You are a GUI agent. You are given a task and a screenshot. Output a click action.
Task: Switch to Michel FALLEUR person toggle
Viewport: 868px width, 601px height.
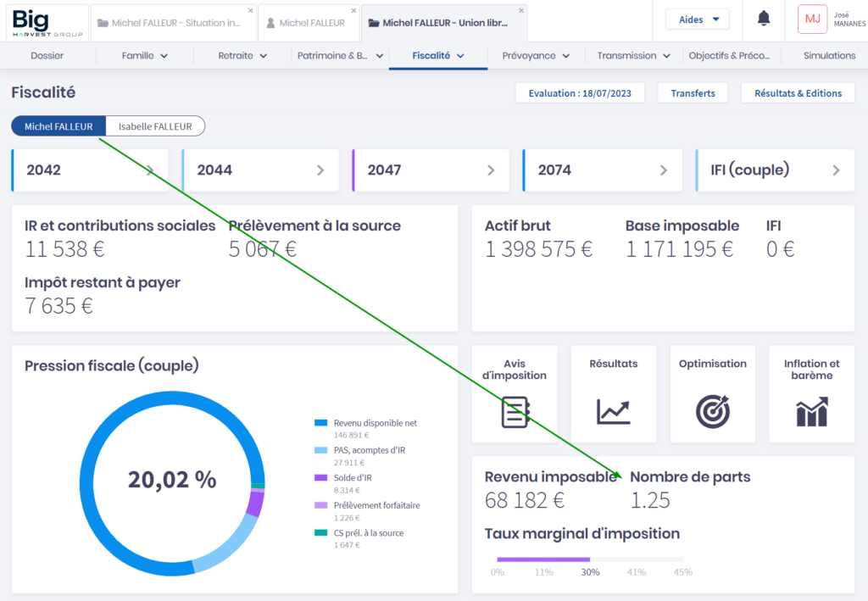(58, 126)
